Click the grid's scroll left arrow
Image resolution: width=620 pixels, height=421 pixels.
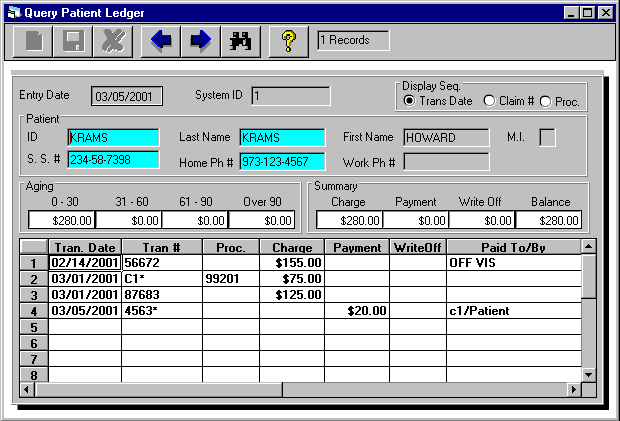pyautogui.click(x=27, y=389)
